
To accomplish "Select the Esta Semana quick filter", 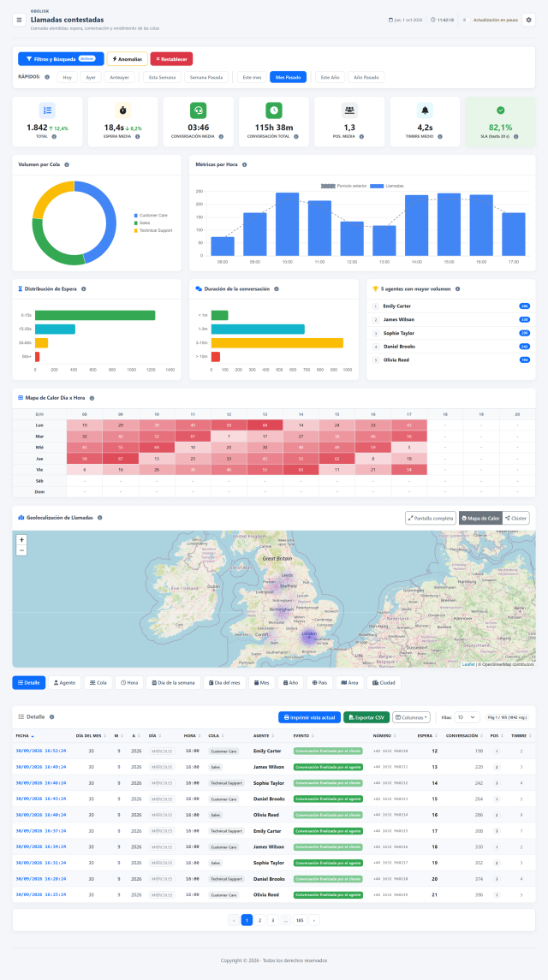I will [162, 77].
